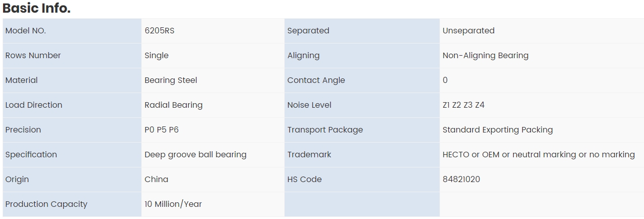Click the Production Capacity label
This screenshot has width=644, height=219.
point(46,204)
